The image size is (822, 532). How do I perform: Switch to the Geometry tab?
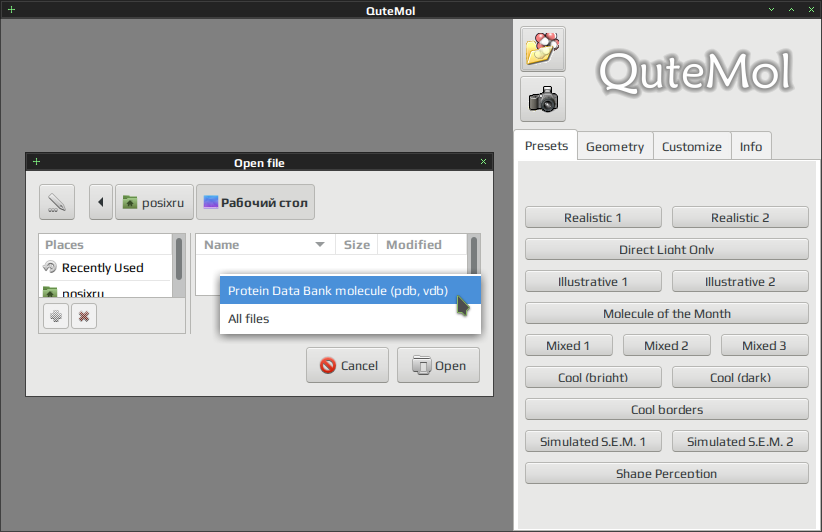pyautogui.click(x=615, y=146)
